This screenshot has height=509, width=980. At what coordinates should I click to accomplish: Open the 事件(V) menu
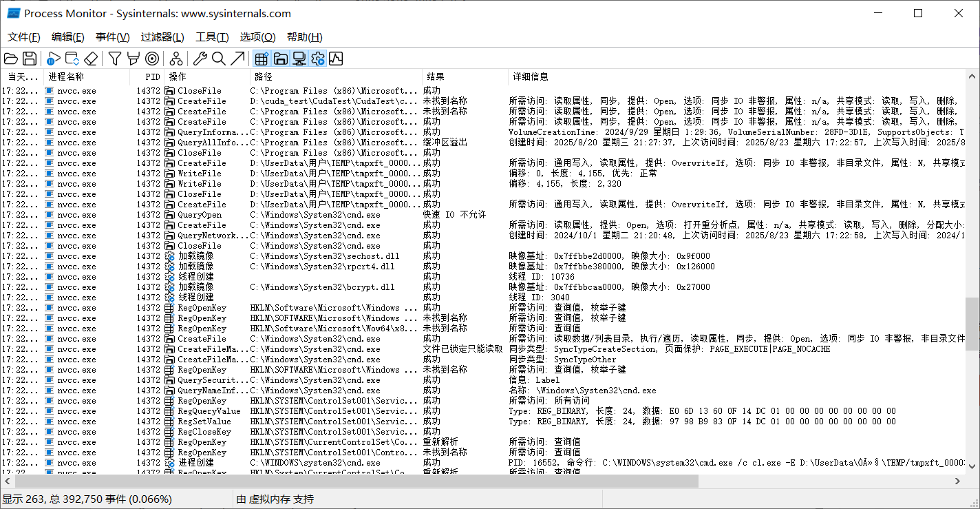click(x=113, y=37)
